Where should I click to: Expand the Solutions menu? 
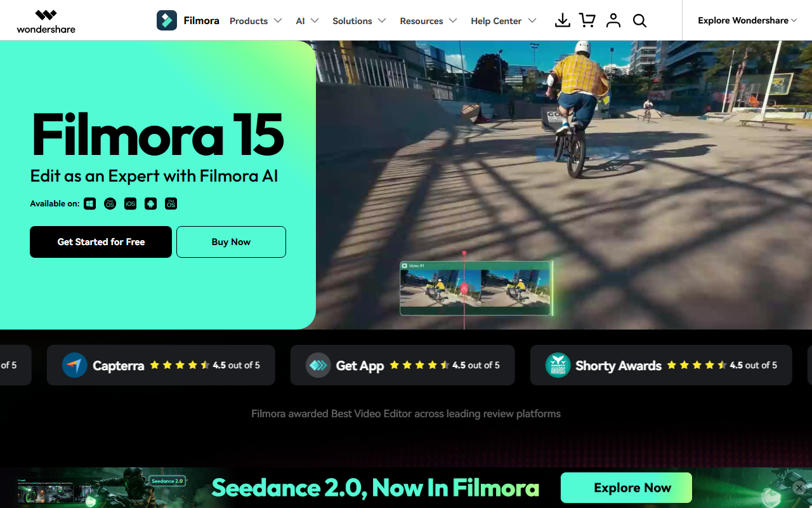[359, 21]
